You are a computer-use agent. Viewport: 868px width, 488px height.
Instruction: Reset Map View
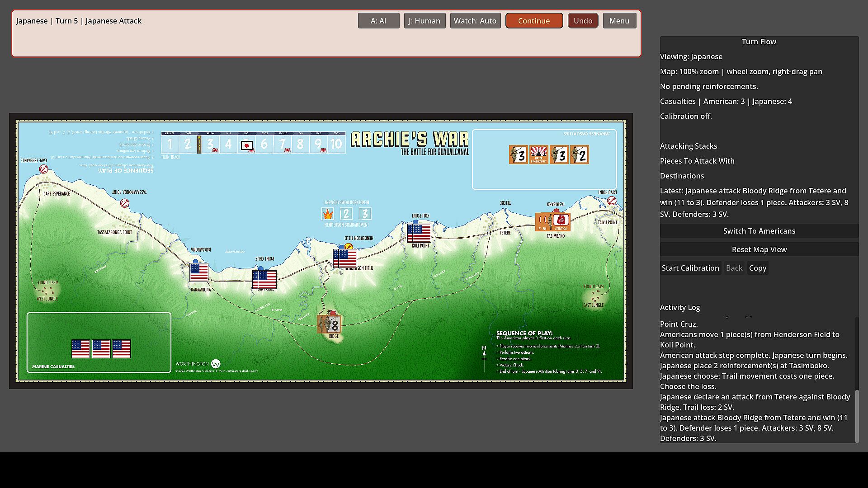pyautogui.click(x=759, y=249)
